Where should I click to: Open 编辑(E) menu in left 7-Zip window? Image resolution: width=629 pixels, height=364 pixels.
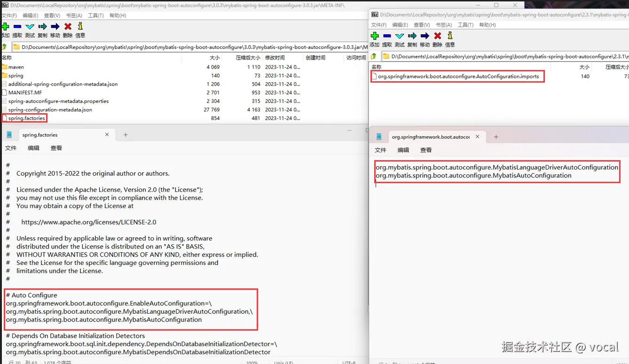pyautogui.click(x=31, y=15)
